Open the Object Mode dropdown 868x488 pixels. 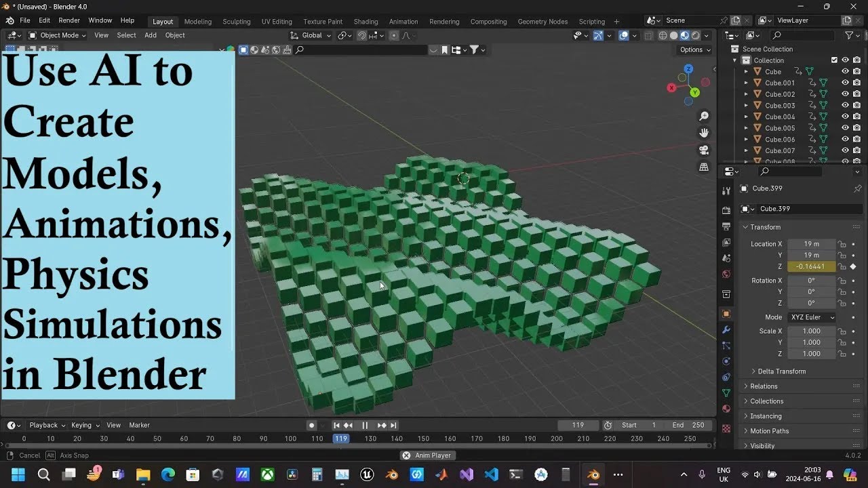click(x=57, y=35)
